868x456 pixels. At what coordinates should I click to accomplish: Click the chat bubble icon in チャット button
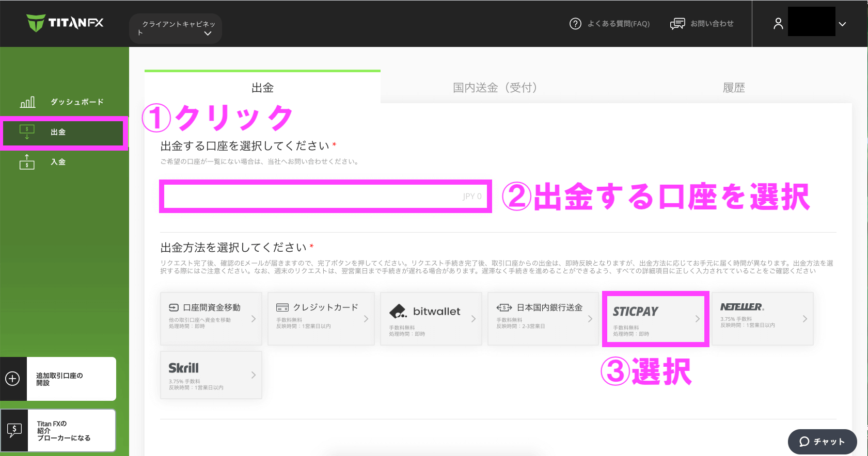tap(804, 442)
